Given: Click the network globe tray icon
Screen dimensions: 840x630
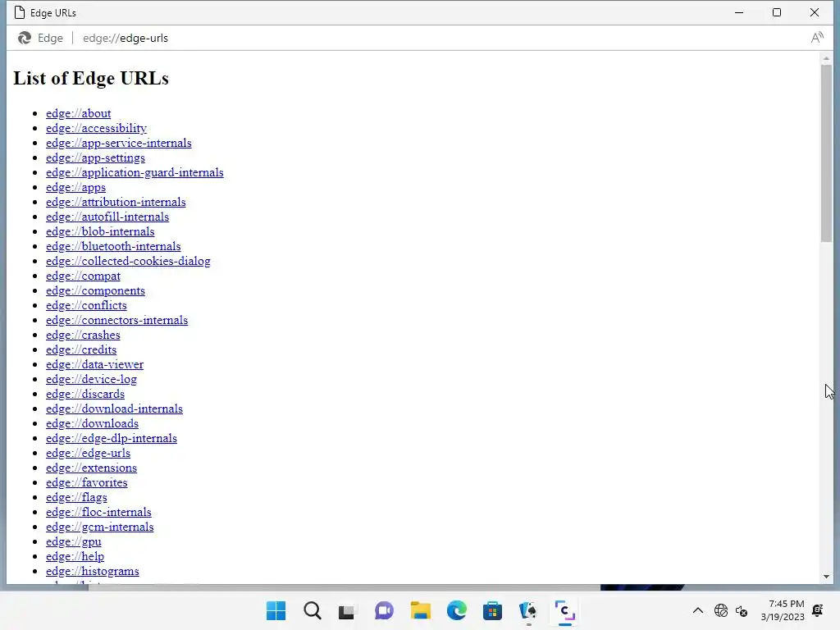Looking at the screenshot, I should (721, 610).
